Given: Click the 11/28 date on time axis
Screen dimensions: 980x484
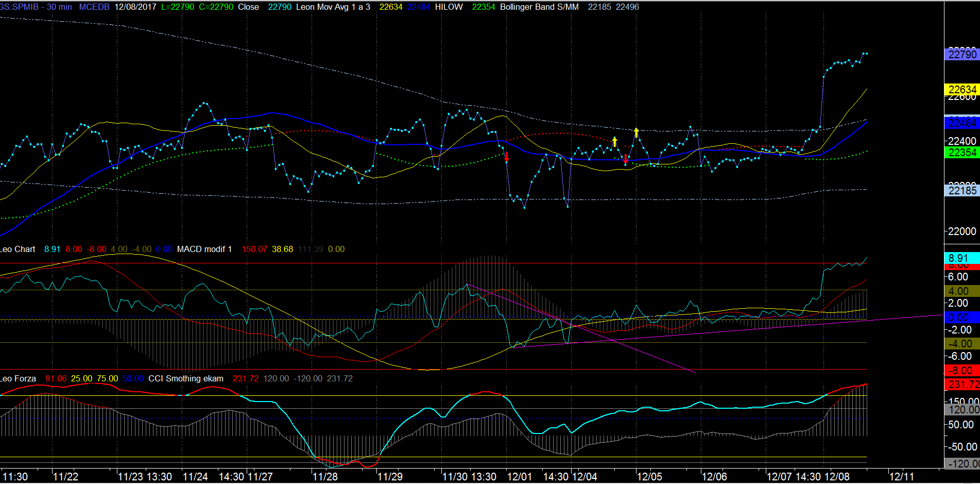Looking at the screenshot, I should pos(325,477).
